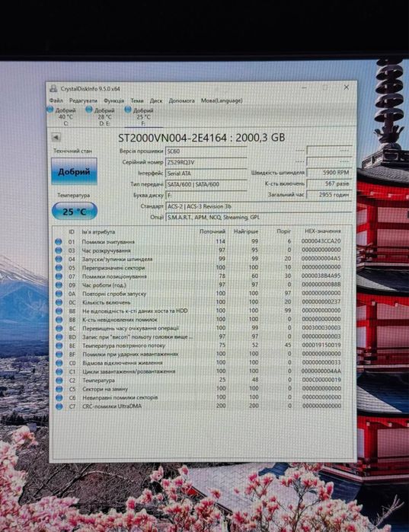Click the status circle for attribute 07
409x532 pixels.
click(59, 276)
